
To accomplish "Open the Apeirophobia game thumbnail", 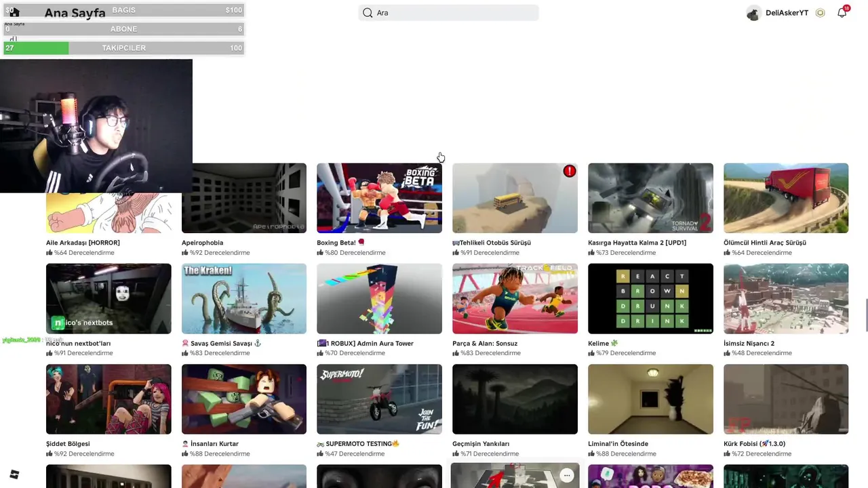I will [244, 198].
